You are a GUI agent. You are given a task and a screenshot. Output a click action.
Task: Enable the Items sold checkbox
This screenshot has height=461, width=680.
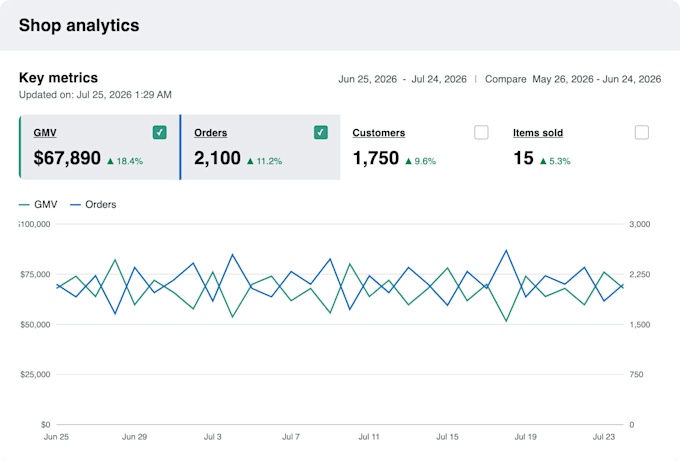[x=641, y=132]
